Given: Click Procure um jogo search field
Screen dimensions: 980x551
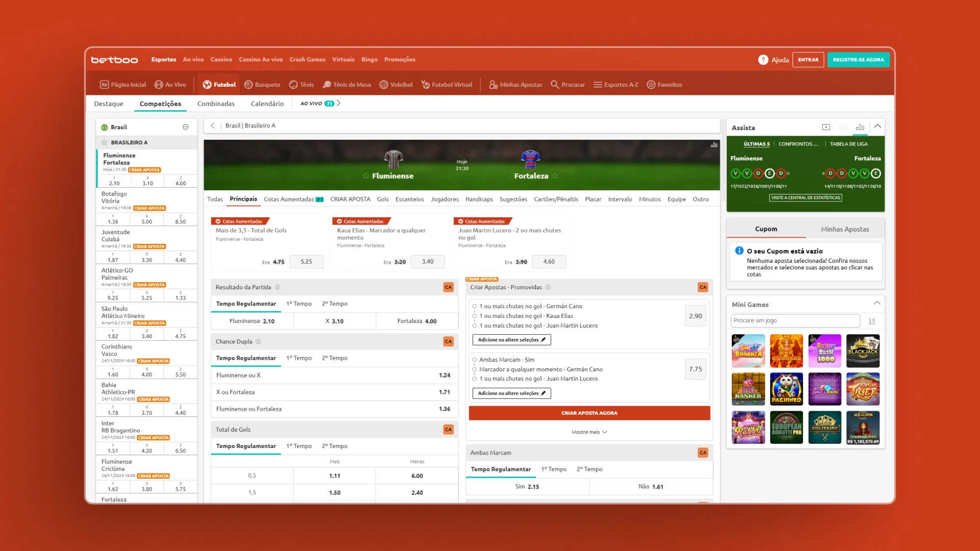Looking at the screenshot, I should pos(795,321).
